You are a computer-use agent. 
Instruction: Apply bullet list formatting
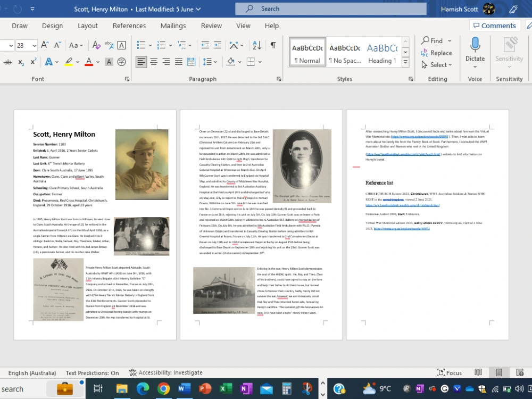141,45
